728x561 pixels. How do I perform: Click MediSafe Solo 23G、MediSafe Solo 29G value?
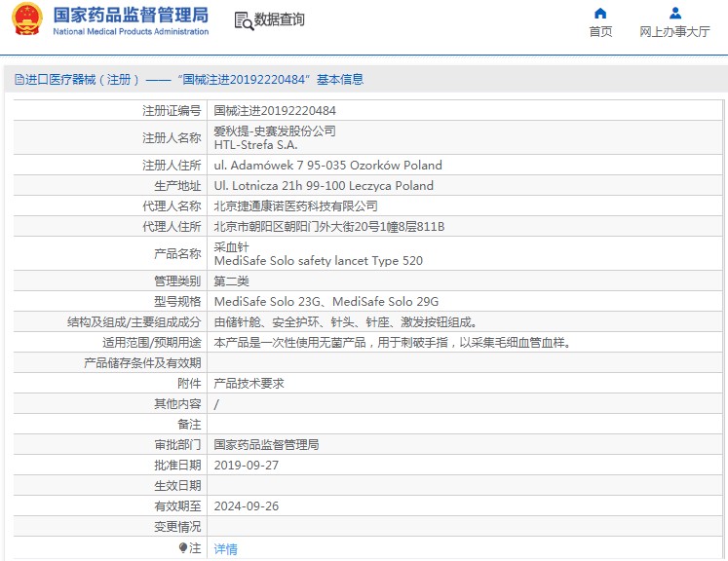coord(326,302)
